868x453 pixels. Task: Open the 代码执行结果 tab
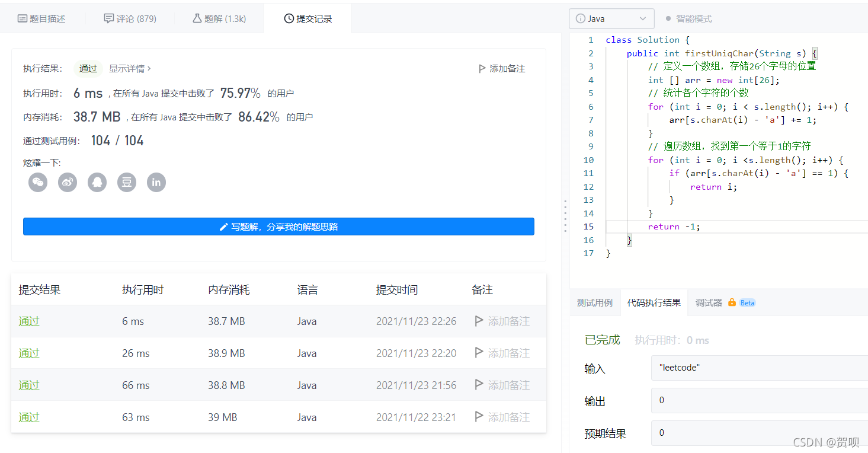(x=654, y=303)
